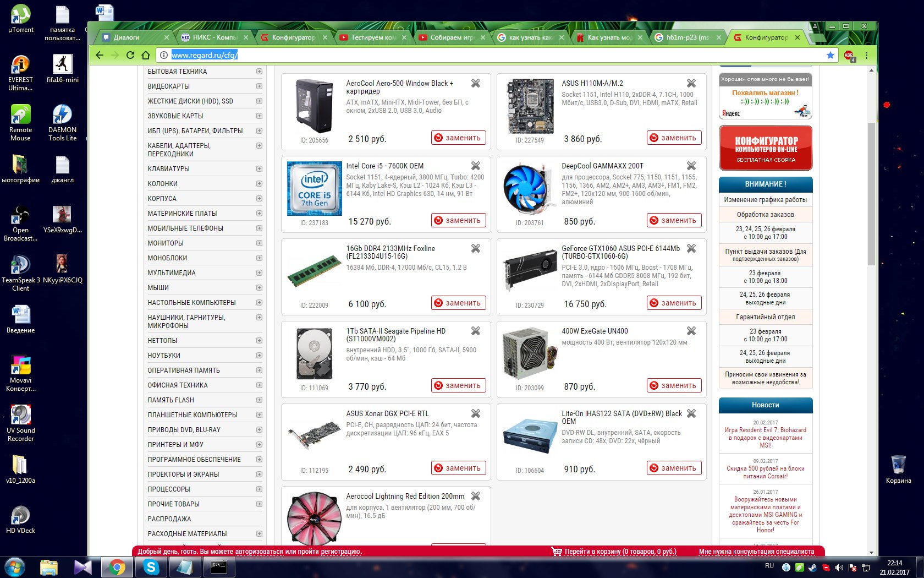Expand the МАТЕРИНСКИЕ ПЛАТЫ category
Screen dimensions: 924x578
(x=259, y=214)
